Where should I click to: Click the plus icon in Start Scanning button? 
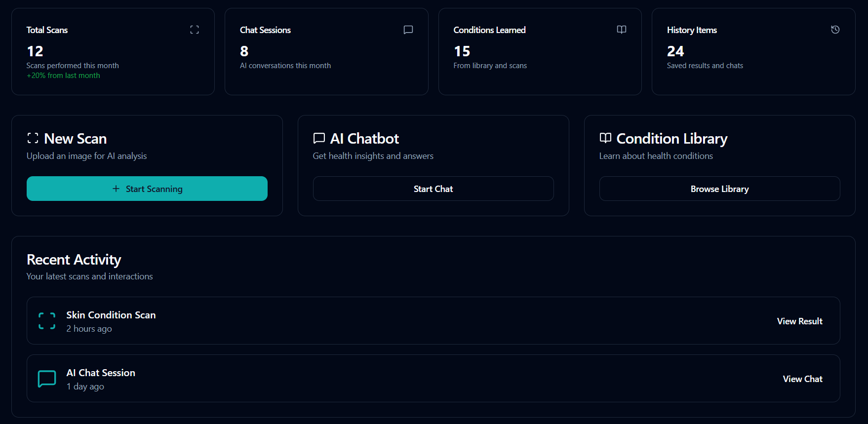(x=116, y=189)
